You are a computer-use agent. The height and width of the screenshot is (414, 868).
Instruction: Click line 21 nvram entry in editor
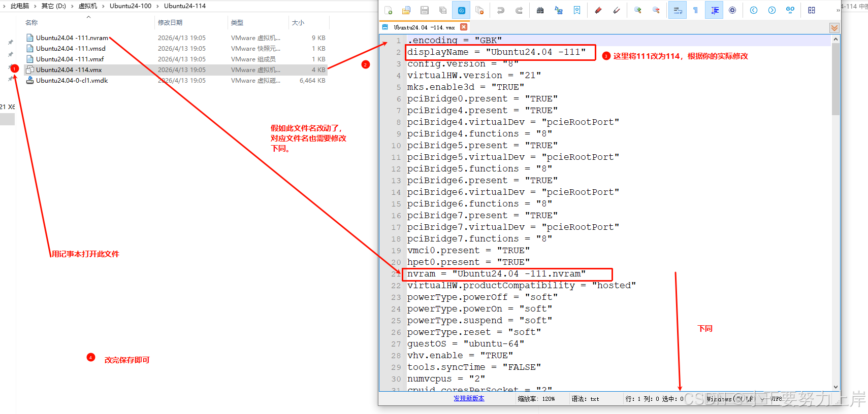(x=496, y=274)
